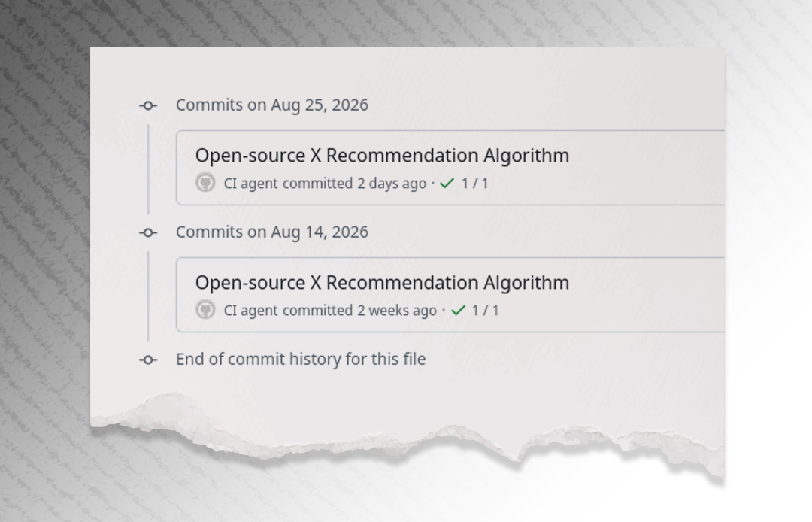The image size is (812, 522).
Task: Select the 'Commits on Aug 14, 2026' heading
Action: [272, 232]
